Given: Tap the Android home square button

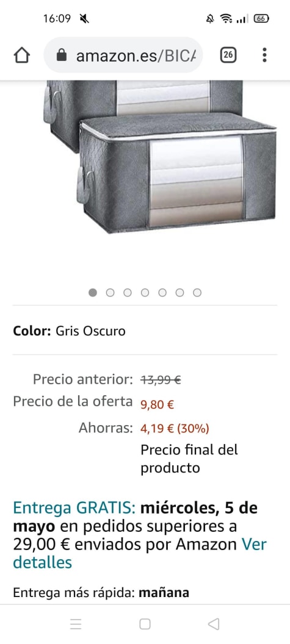Looking at the screenshot, I should 145,624.
